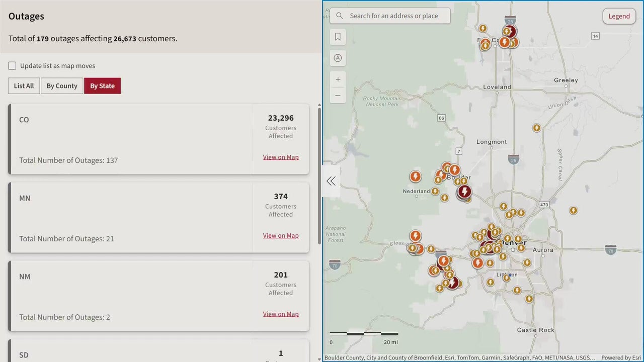Click 23,296 customers affected value
Image resolution: width=644 pixels, height=362 pixels.
pos(281,118)
